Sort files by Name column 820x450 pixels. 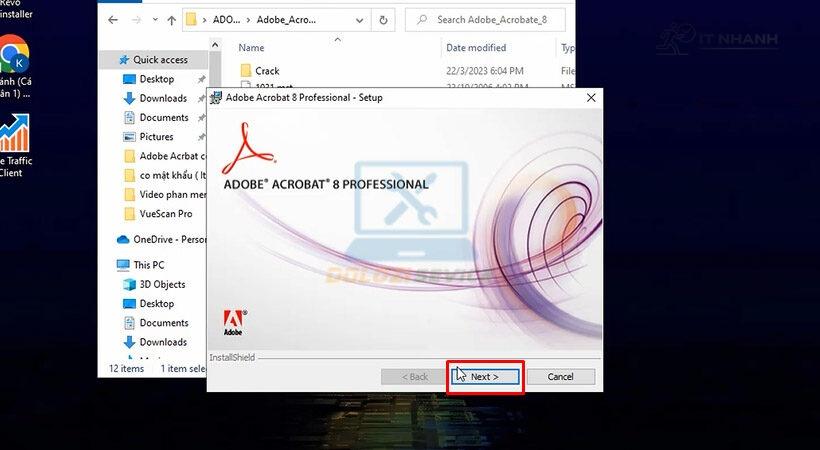251,48
